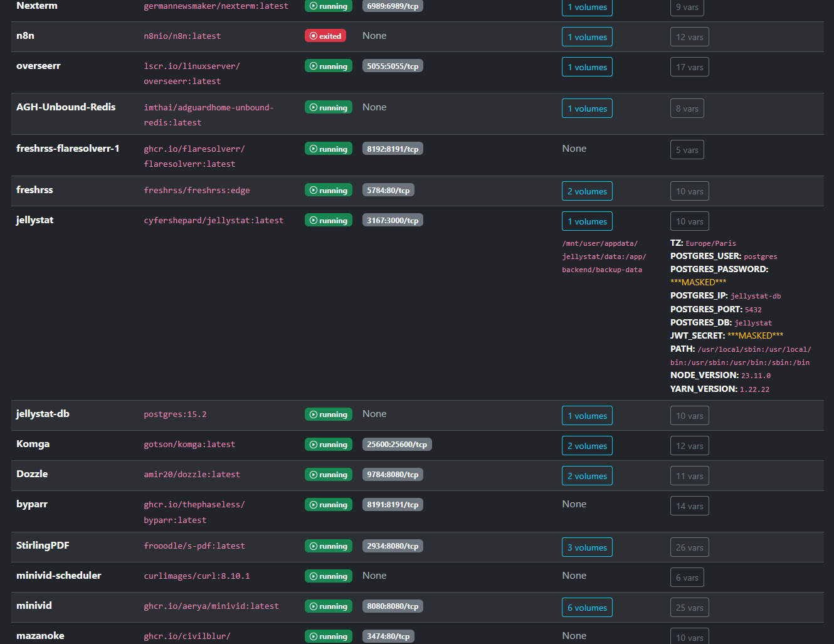Click minivid port 8080:8080/tcp badge
The width and height of the screenshot is (834, 644).
393,606
